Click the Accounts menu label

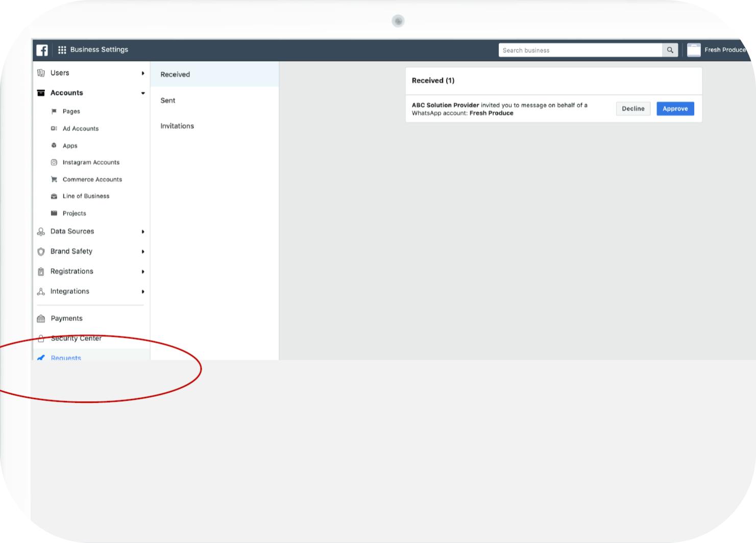pos(66,93)
